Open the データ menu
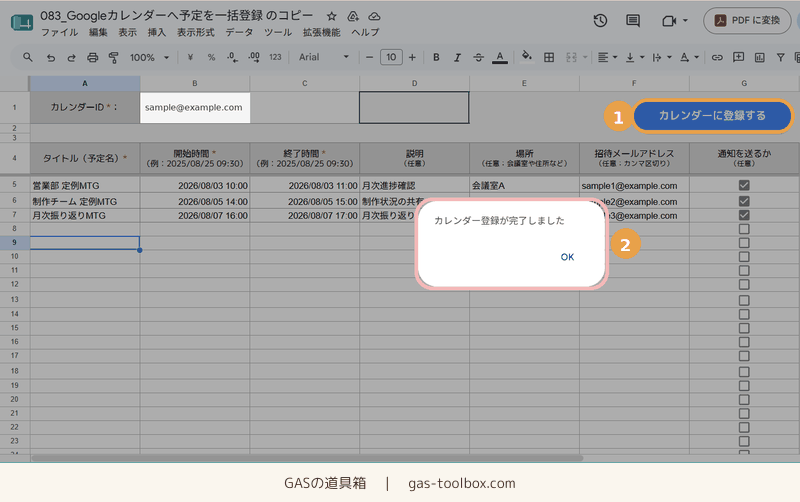The image size is (800, 502). point(239,32)
